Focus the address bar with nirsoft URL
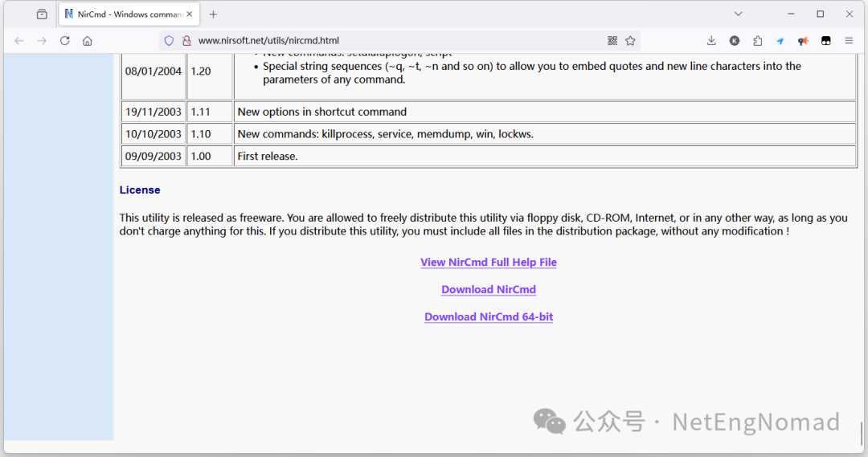This screenshot has height=457, width=868. (399, 40)
